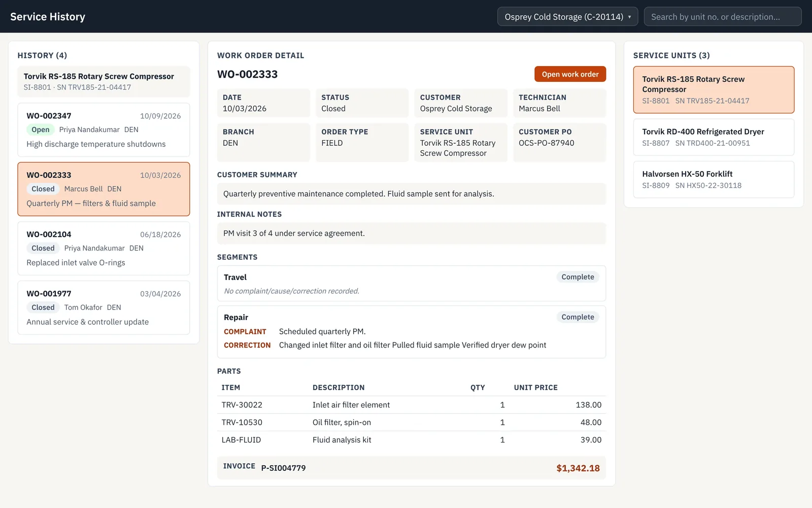Image resolution: width=812 pixels, height=508 pixels.
Task: Click part item TRV-30022
Action: (x=242, y=405)
